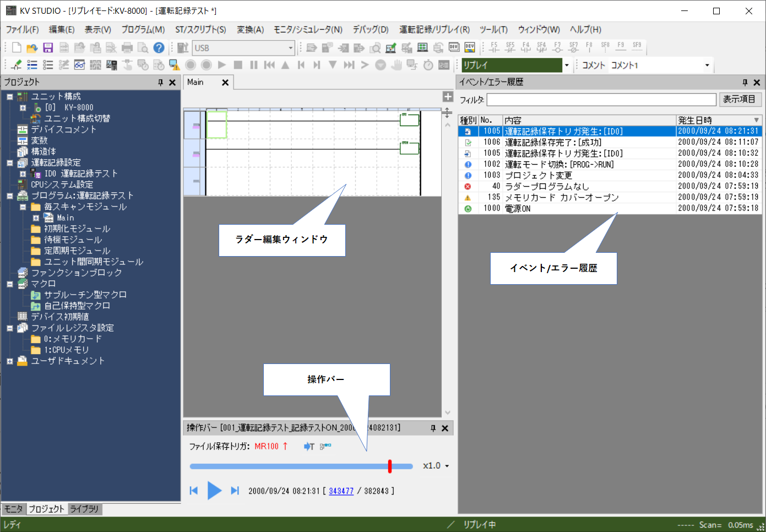766x532 pixels.
Task: Click the Print Preview magnifier icon
Action: click(143, 47)
